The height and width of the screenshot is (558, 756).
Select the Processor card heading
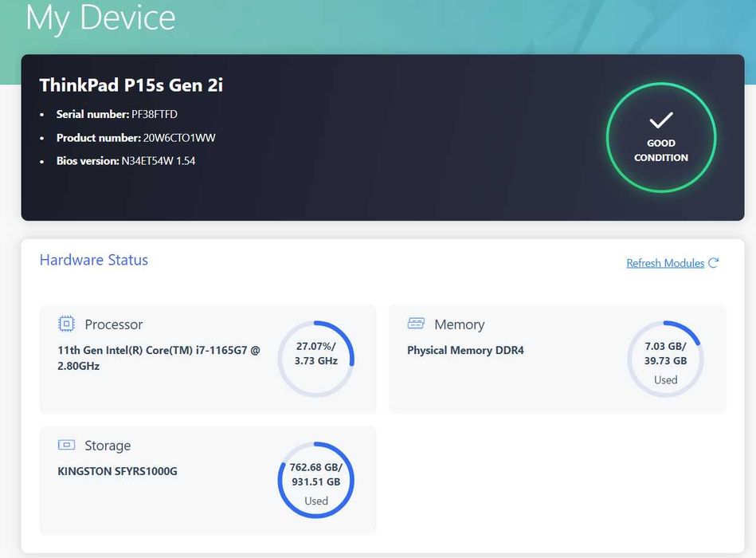click(x=114, y=324)
